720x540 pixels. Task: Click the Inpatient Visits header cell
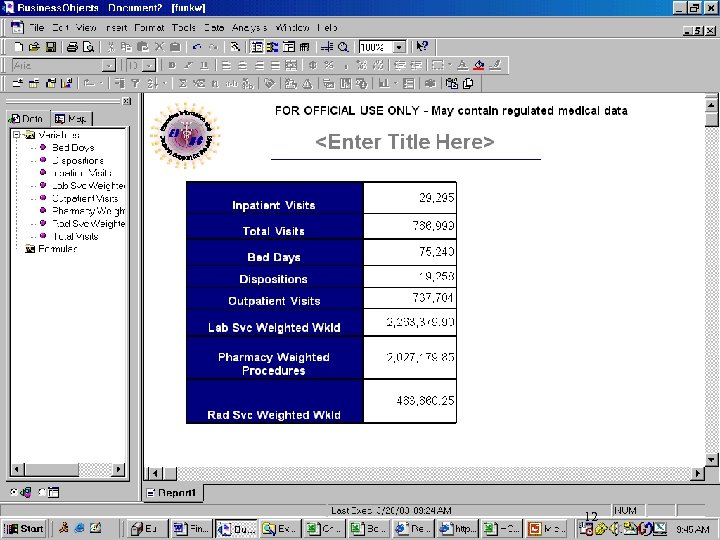tap(275, 198)
